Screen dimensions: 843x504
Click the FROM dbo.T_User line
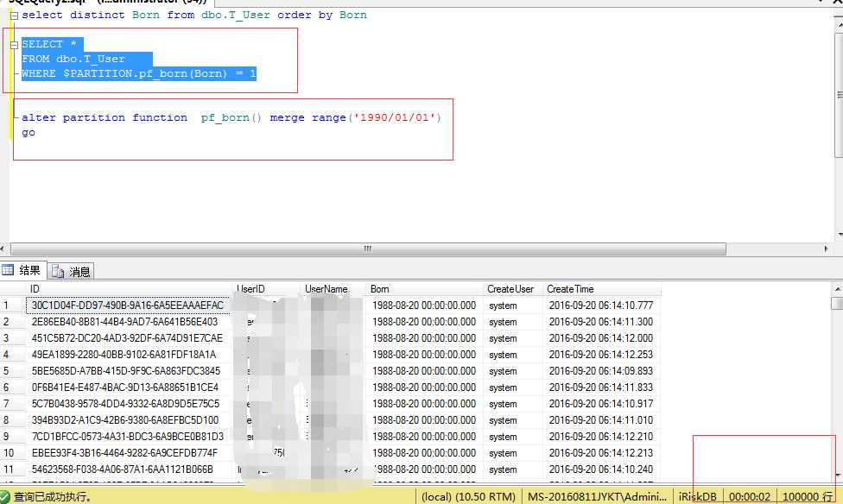click(73, 59)
